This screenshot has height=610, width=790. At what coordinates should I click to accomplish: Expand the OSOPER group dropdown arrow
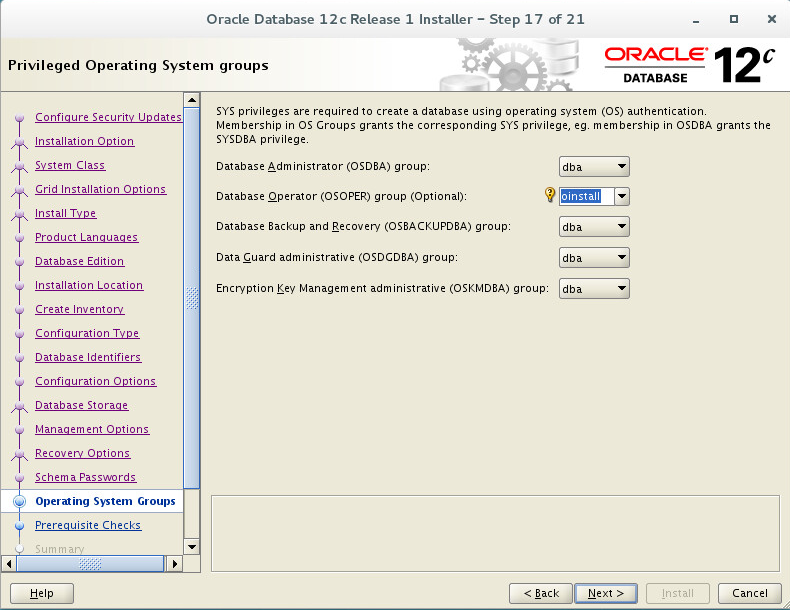[622, 196]
